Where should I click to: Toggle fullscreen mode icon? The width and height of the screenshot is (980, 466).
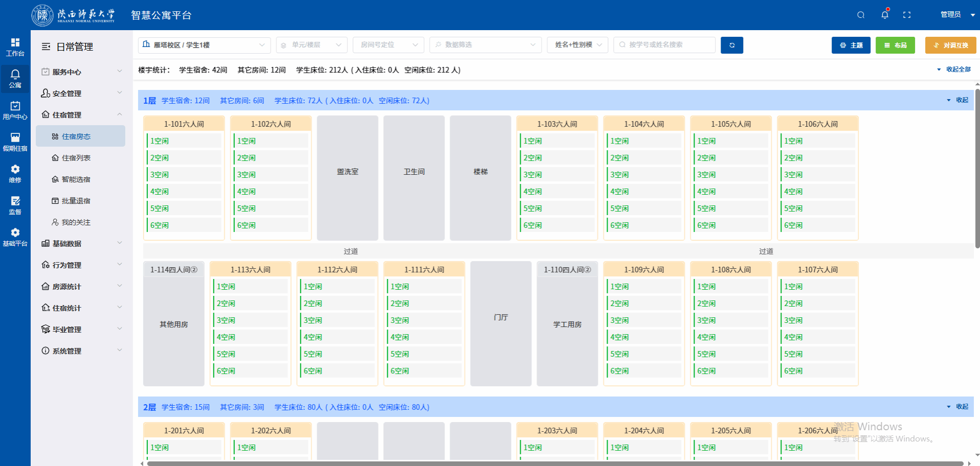tap(907, 15)
